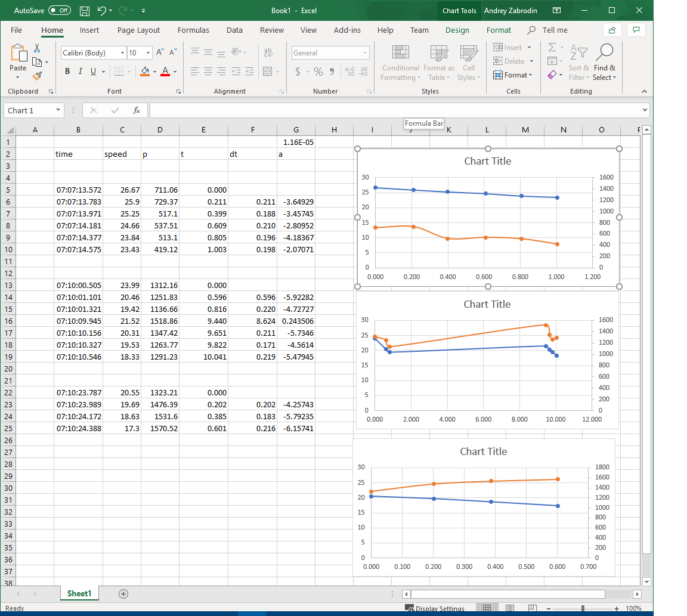Add a new sheet with plus icon
This screenshot has width=687, height=616.
coord(123,593)
